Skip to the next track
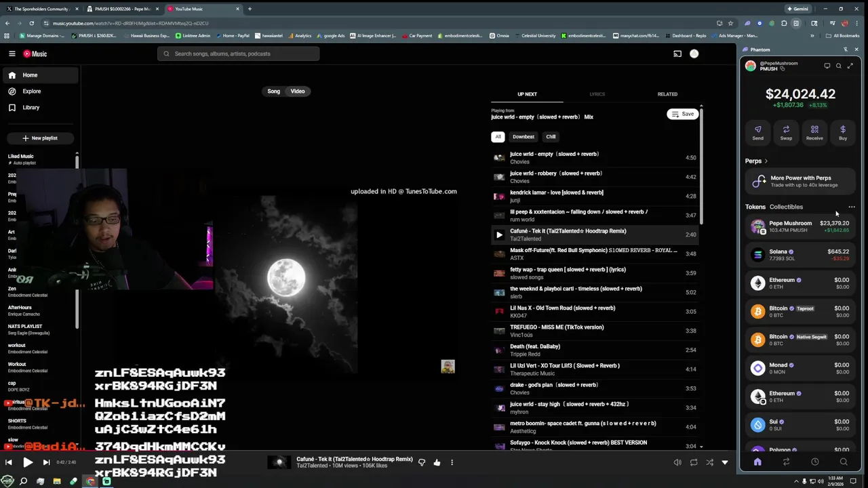Viewport: 868px width, 488px height. [46, 462]
